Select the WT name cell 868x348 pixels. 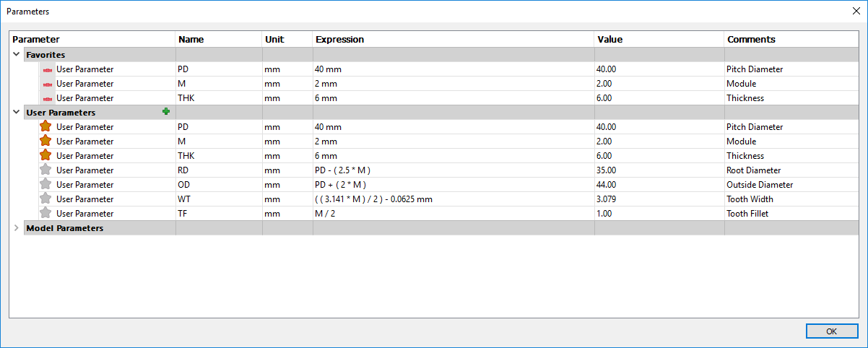(x=219, y=199)
